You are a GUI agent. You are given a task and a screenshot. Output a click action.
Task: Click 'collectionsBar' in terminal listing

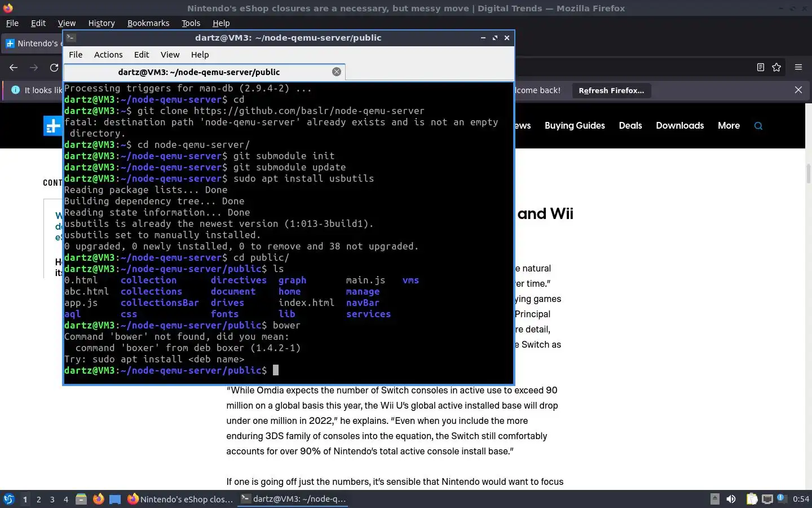point(160,303)
